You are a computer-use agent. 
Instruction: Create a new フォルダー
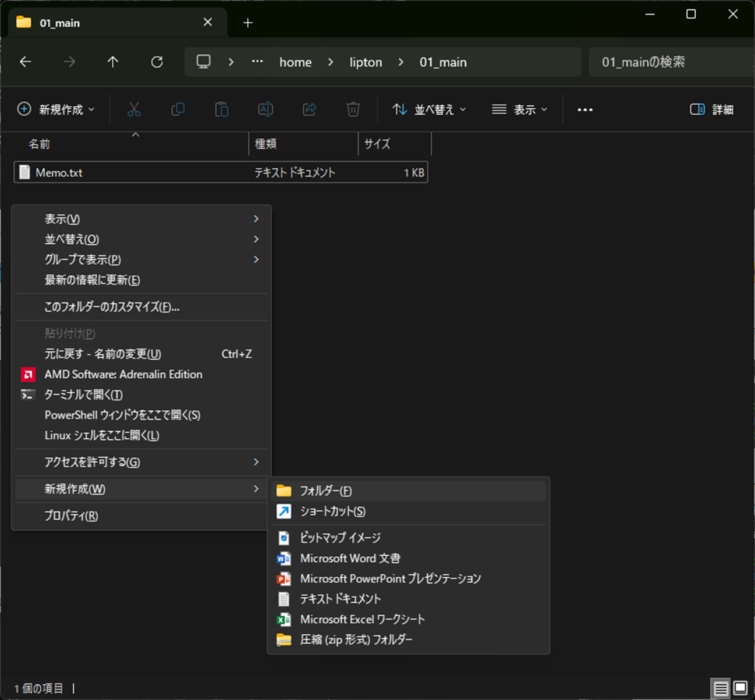pos(408,491)
